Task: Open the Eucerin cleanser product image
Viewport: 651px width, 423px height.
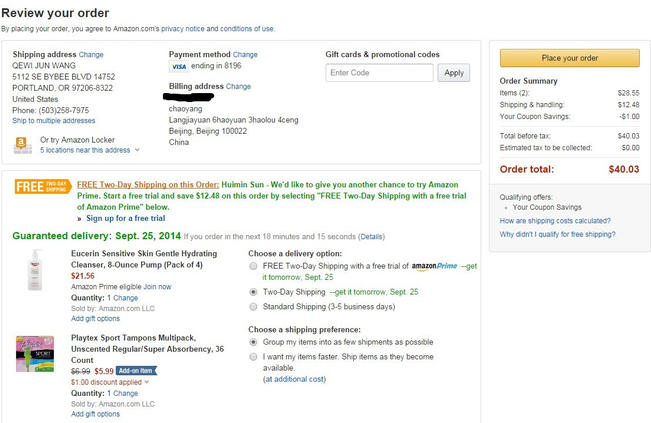Action: [x=35, y=270]
